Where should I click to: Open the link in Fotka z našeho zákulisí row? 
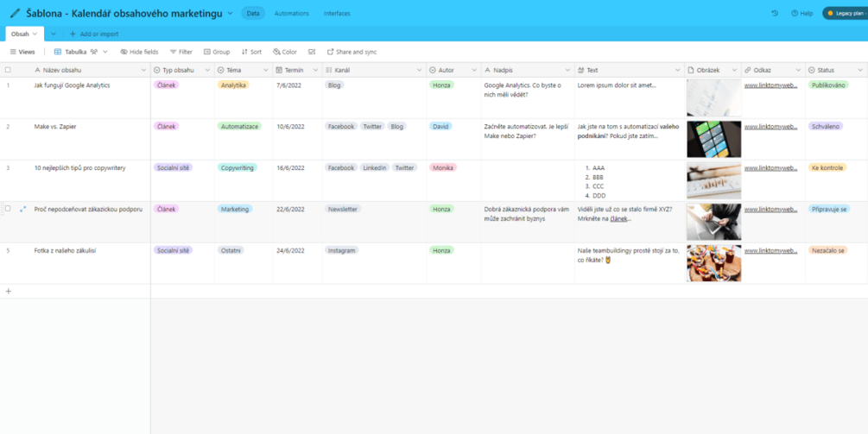coord(770,250)
